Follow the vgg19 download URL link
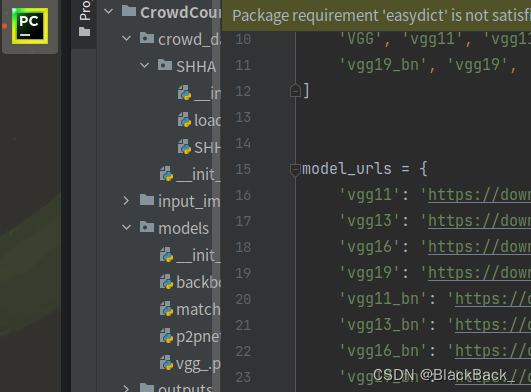Image resolution: width=531 pixels, height=392 pixels. tap(479, 273)
